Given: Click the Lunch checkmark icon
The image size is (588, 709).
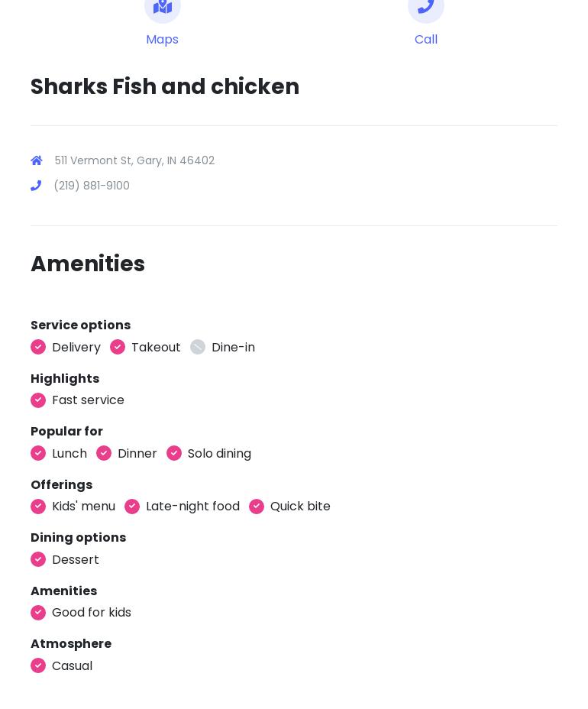Looking at the screenshot, I should tap(38, 453).
